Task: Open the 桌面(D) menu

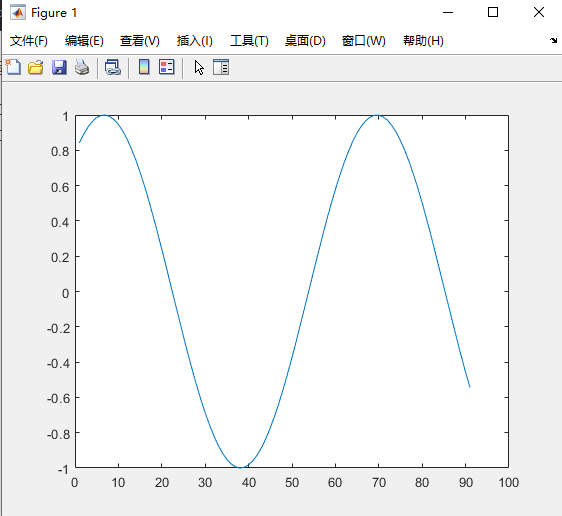Action: [x=305, y=41]
